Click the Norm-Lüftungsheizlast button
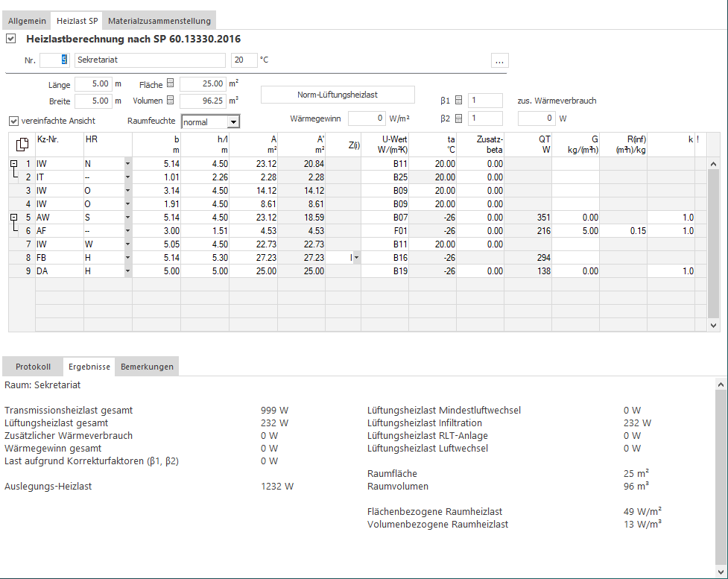 point(338,95)
